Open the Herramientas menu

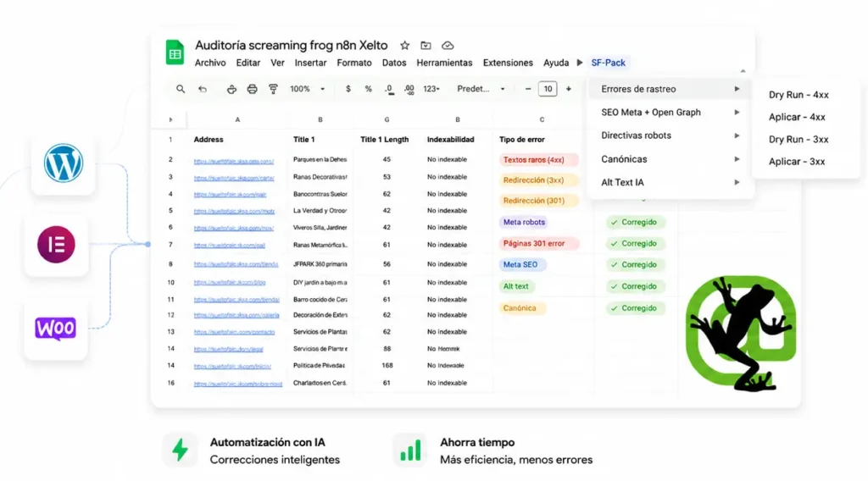click(444, 63)
